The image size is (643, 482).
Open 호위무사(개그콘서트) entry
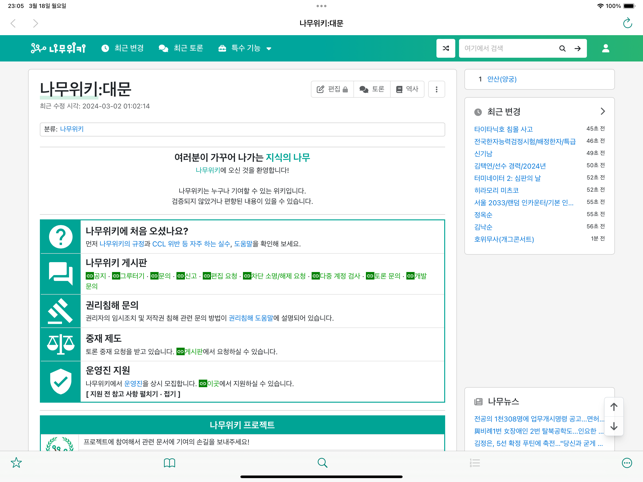(x=504, y=239)
